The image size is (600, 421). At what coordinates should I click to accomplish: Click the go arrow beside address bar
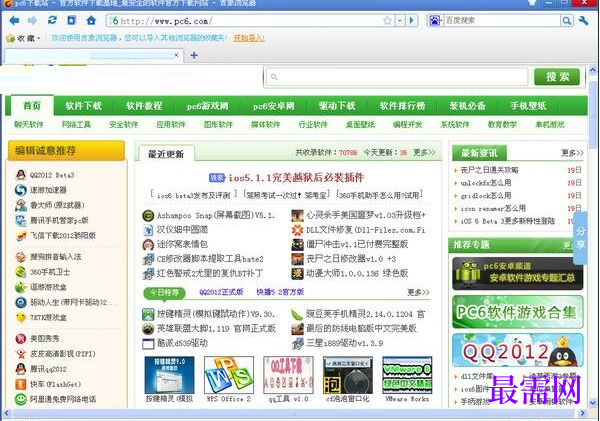click(412, 20)
